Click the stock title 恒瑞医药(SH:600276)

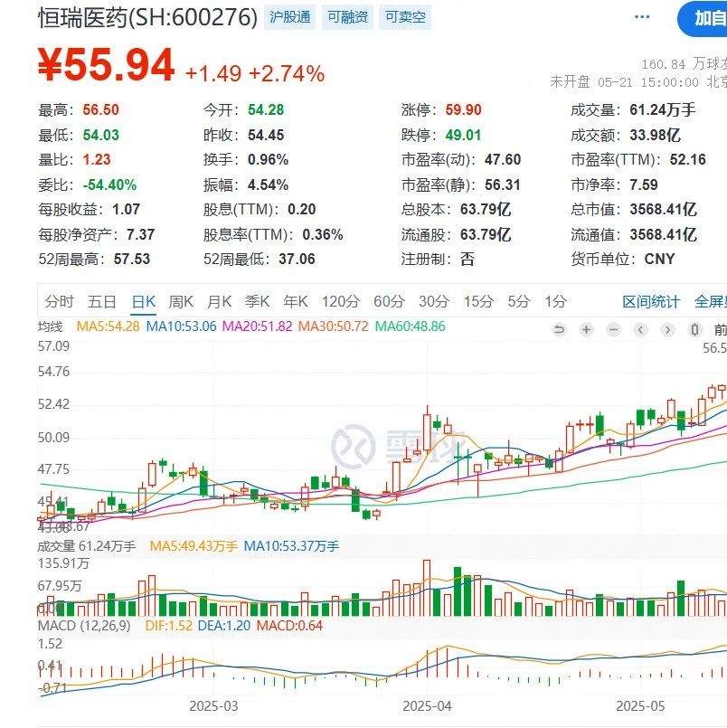[x=147, y=18]
